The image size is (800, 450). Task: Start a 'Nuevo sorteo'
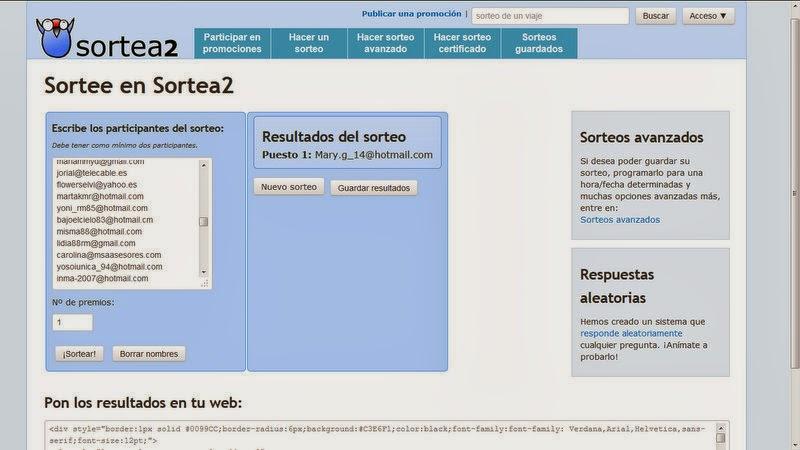pyautogui.click(x=288, y=187)
